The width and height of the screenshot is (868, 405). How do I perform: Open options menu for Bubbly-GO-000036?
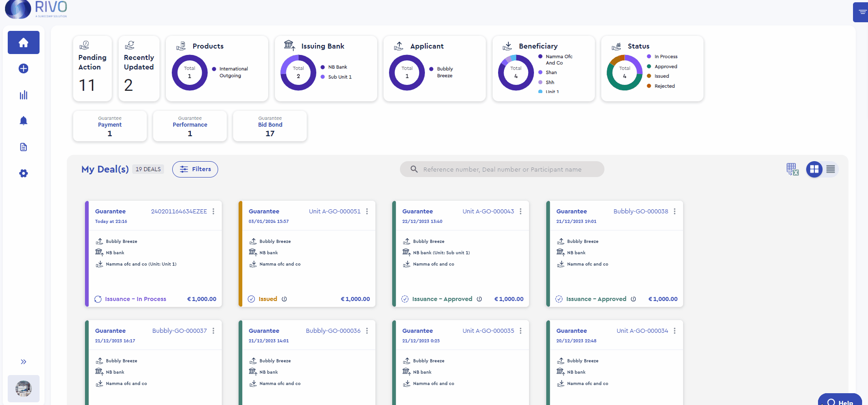coord(367,331)
